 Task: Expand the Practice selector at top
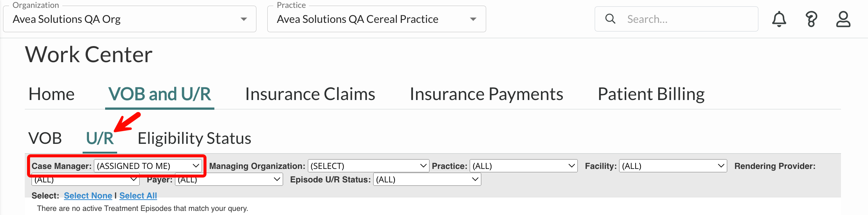[x=377, y=19]
